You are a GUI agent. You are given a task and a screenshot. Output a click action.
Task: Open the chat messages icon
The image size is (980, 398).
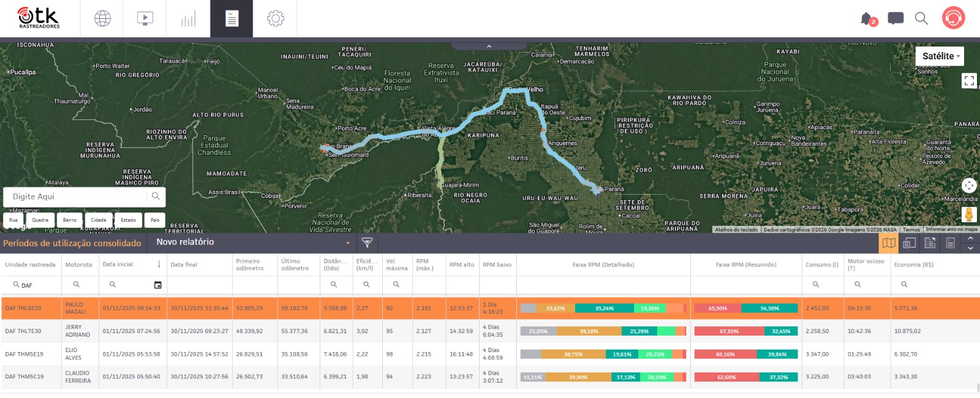coord(895,18)
